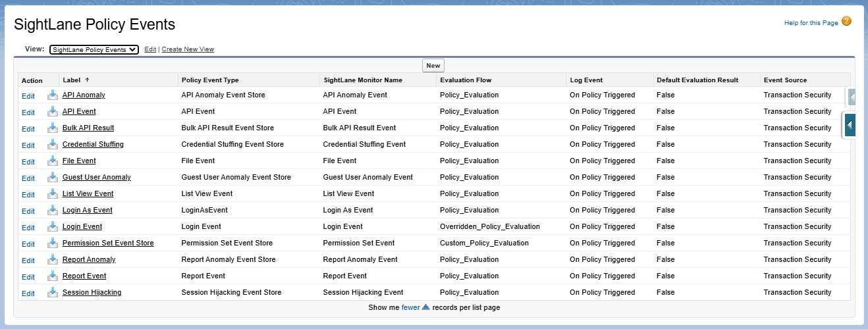Click the Custom_Policy_Evaluation cell
Image resolution: width=868 pixels, height=329 pixels.
[484, 243]
